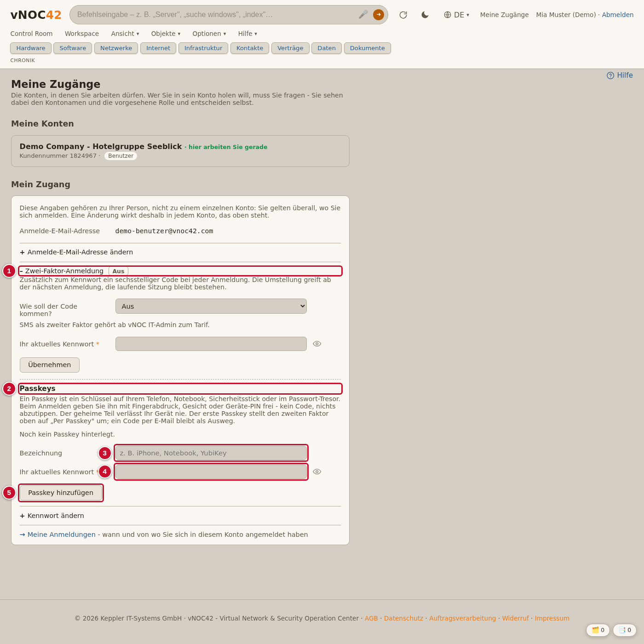Select the Software category button
The image size is (644, 644).
(73, 48)
